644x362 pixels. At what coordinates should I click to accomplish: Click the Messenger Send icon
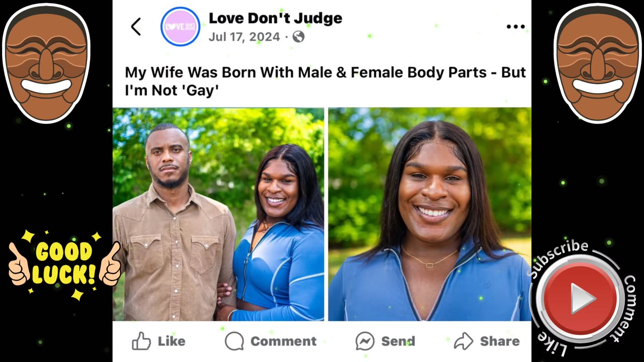click(365, 341)
